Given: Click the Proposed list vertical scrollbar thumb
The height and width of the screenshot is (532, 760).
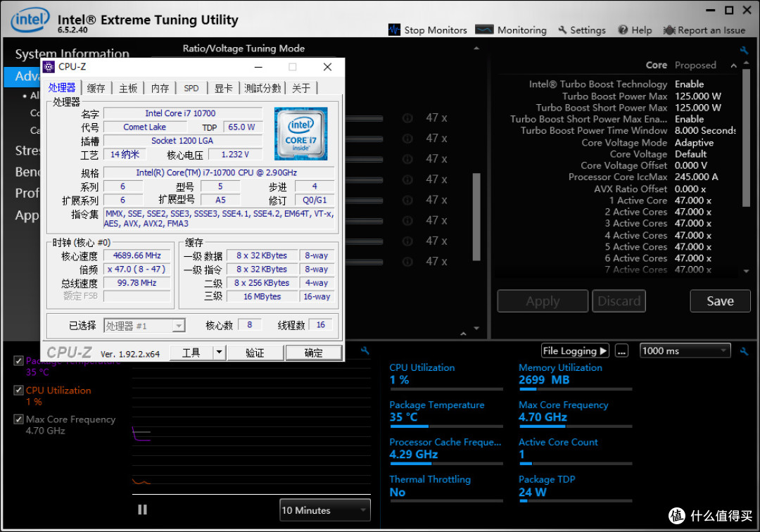Looking at the screenshot, I should [x=747, y=139].
